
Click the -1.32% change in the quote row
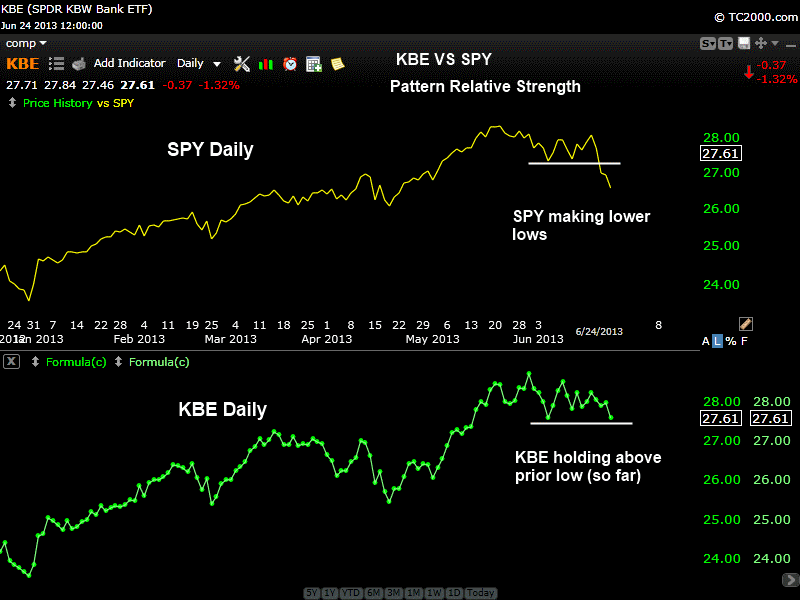point(219,85)
